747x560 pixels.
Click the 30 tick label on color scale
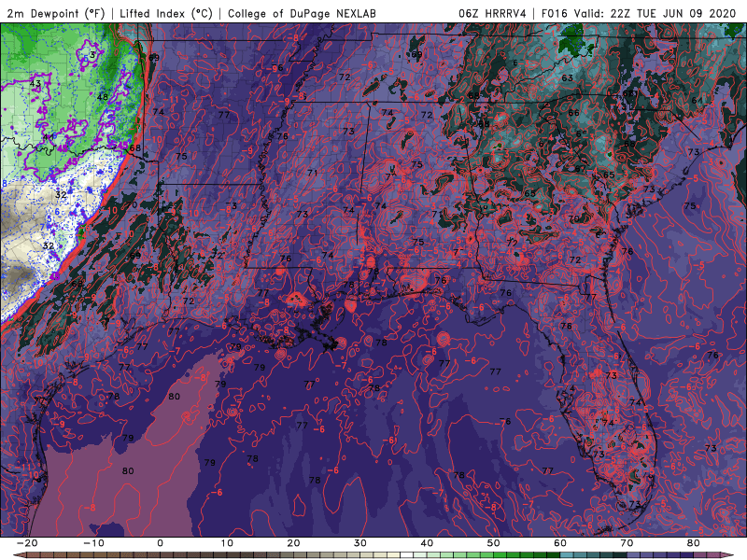(x=360, y=543)
